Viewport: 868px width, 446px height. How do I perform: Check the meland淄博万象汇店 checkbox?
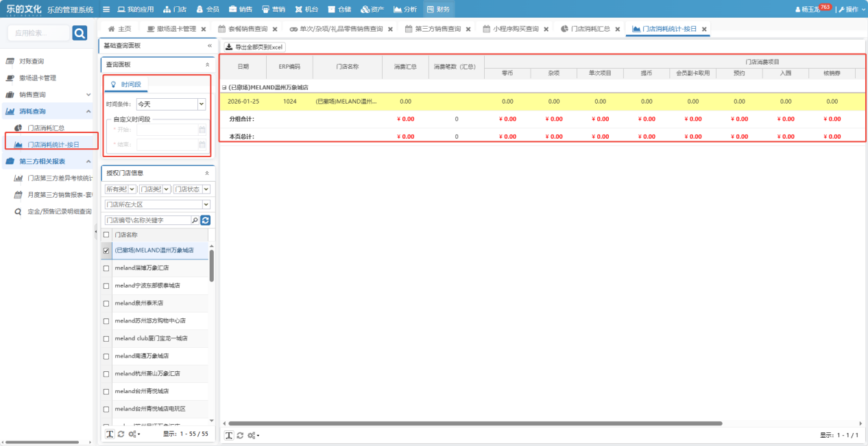coord(106,268)
